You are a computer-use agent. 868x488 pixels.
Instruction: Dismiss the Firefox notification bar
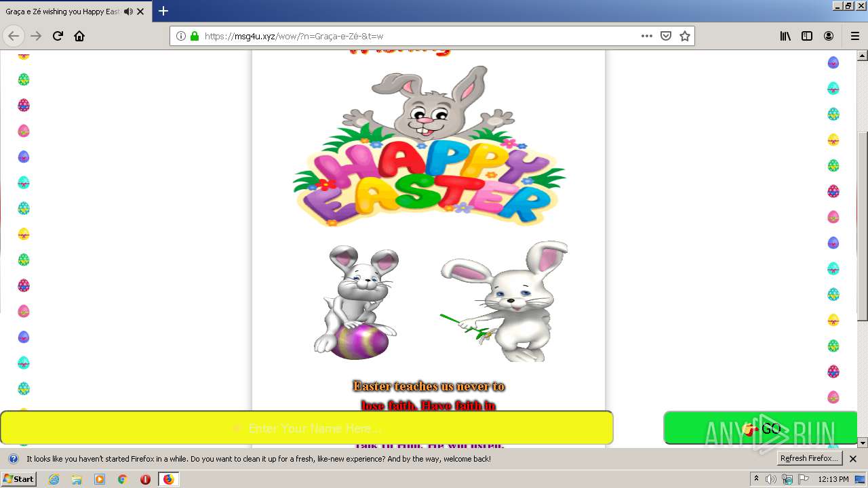pos(853,459)
